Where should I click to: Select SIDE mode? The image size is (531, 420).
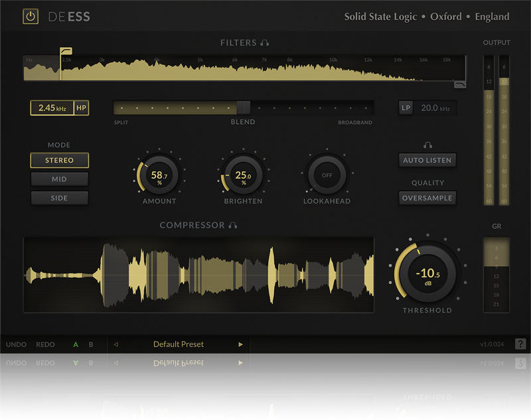59,198
